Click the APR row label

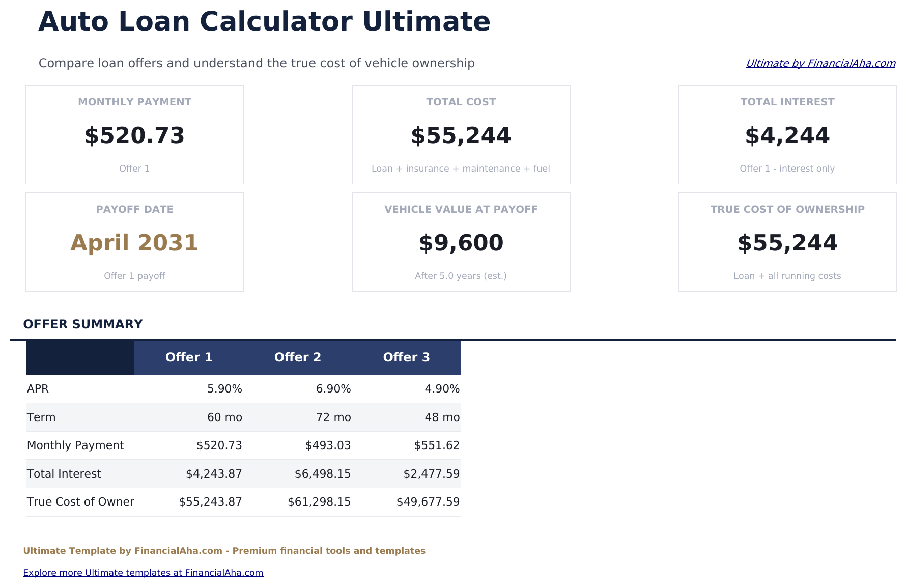[38, 389]
